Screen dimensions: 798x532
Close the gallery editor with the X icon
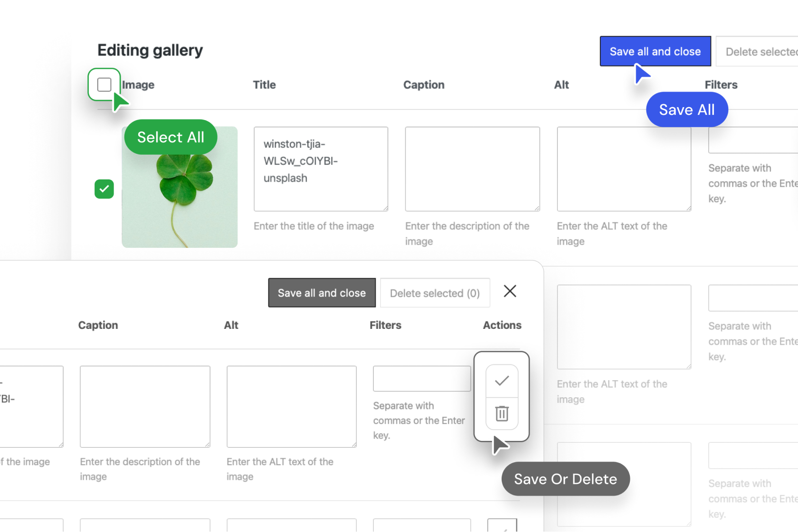pyautogui.click(x=510, y=291)
